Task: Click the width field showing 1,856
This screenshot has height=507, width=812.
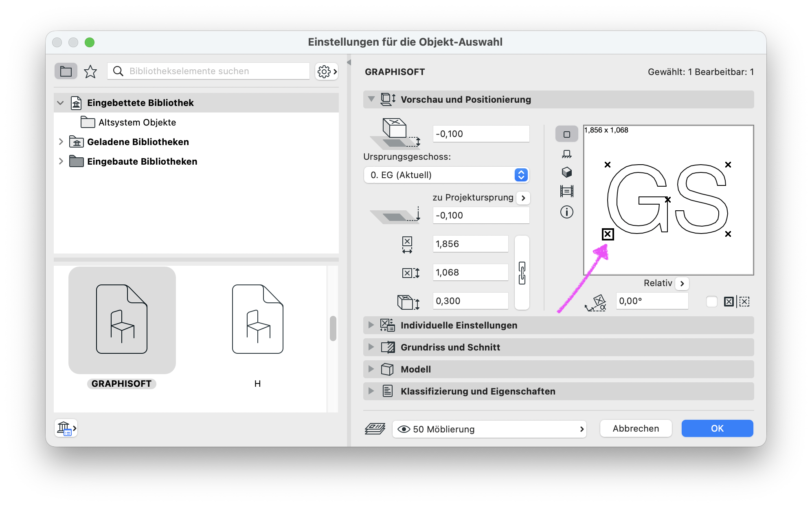Action: [x=470, y=244]
